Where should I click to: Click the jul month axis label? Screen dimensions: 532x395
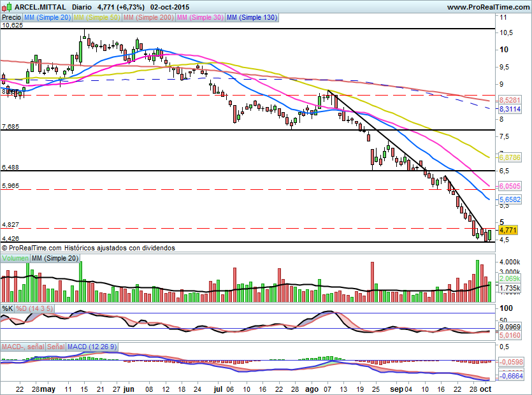click(218, 389)
